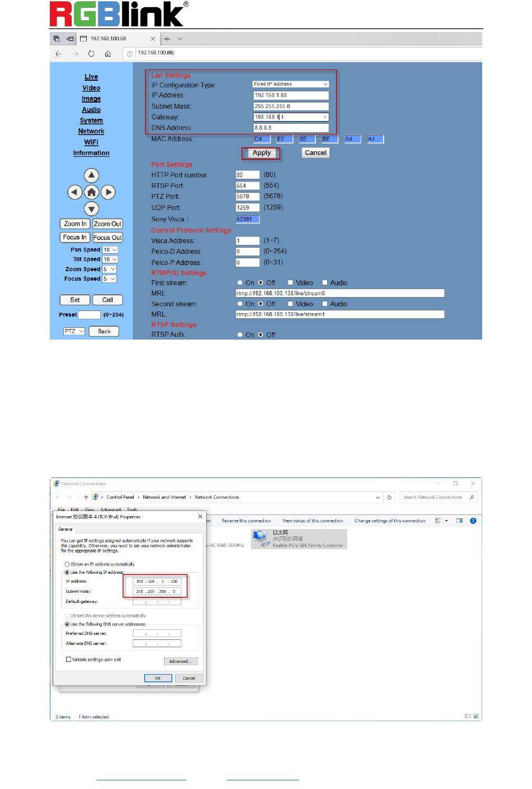Click OK in TCP/IPv4 Properties dialog
532x789 pixels.
click(158, 678)
